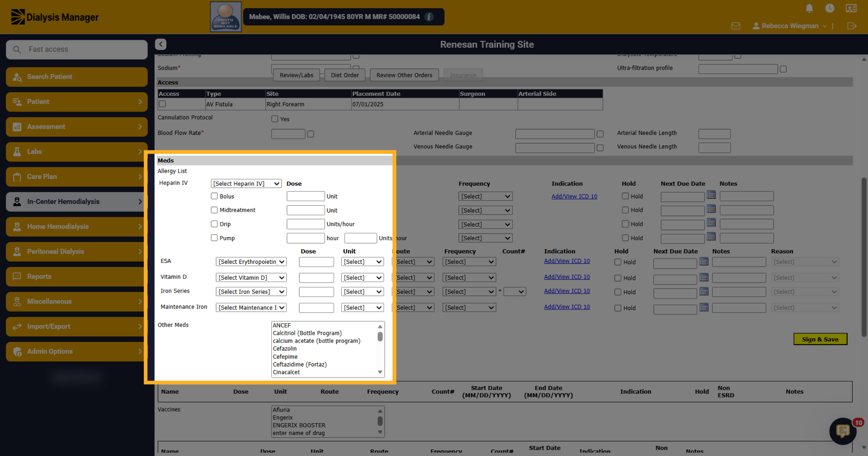The image size is (868, 456).
Task: Click the patient photo placeholder
Action: [x=226, y=17]
